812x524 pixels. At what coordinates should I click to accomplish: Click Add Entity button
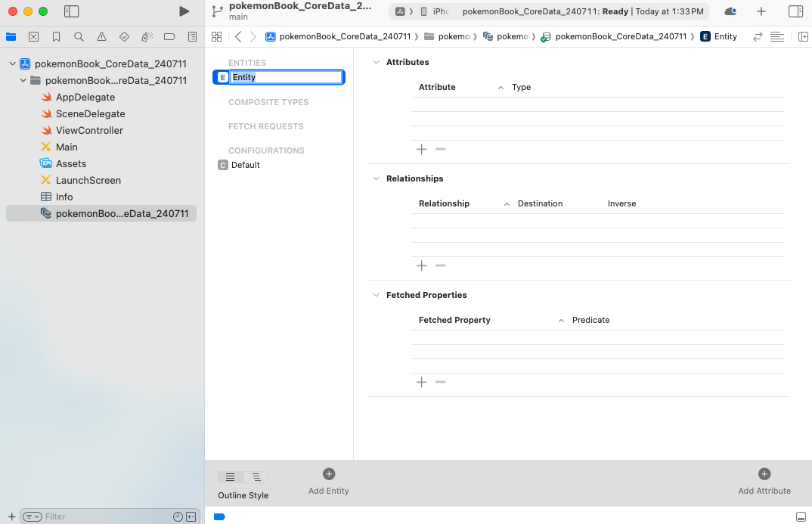coord(329,482)
